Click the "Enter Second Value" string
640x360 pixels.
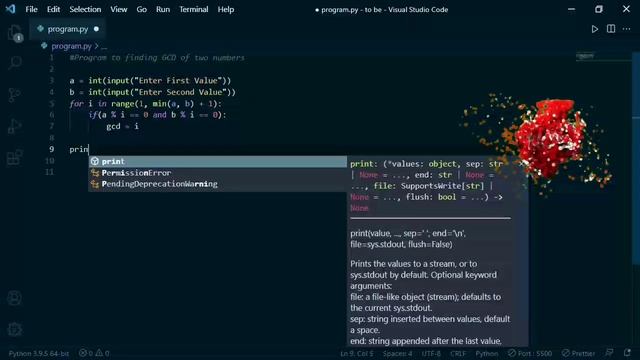[180, 92]
